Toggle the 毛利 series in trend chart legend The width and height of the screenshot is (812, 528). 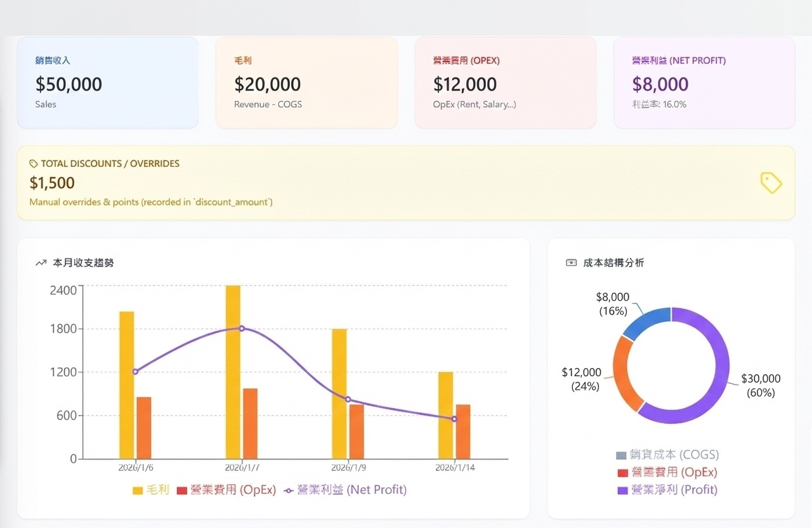click(x=151, y=490)
